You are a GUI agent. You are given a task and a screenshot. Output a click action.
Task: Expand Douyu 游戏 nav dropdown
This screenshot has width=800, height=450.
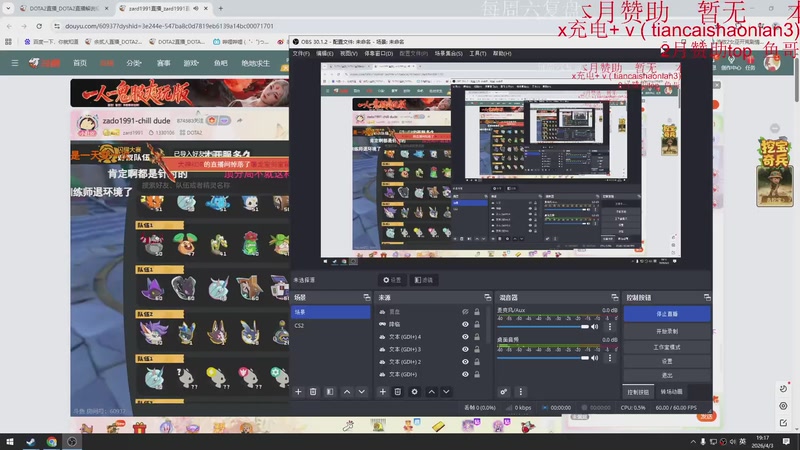click(x=191, y=63)
